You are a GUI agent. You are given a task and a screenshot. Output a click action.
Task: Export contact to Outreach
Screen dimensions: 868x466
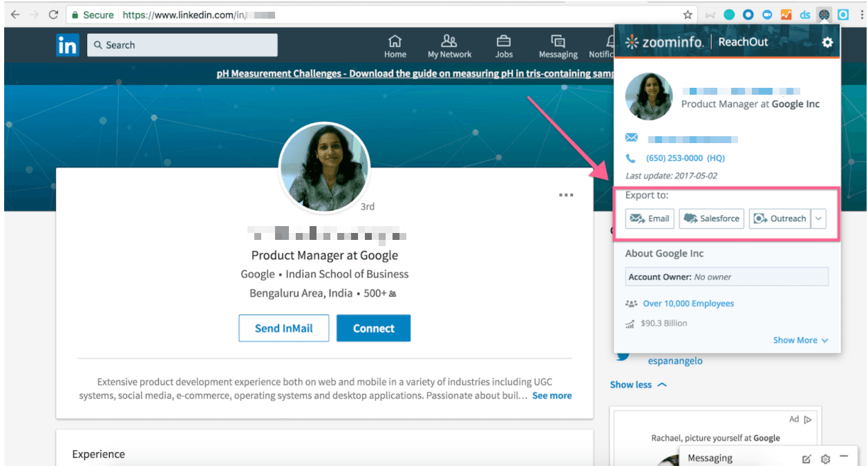(780, 218)
